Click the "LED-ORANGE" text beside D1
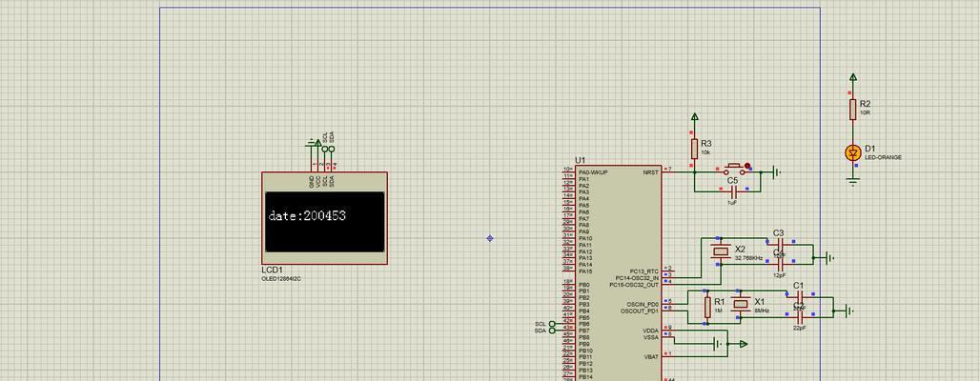Image resolution: width=980 pixels, height=381 pixels. click(883, 157)
